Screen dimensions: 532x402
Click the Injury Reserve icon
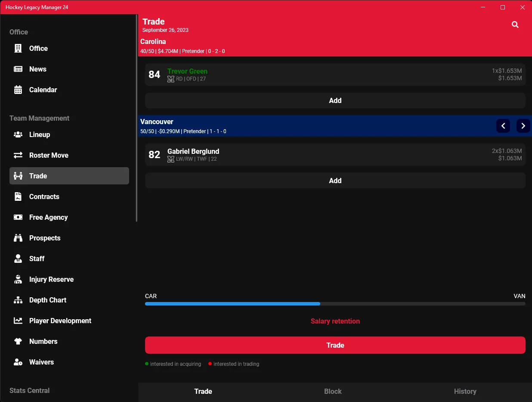coord(18,279)
